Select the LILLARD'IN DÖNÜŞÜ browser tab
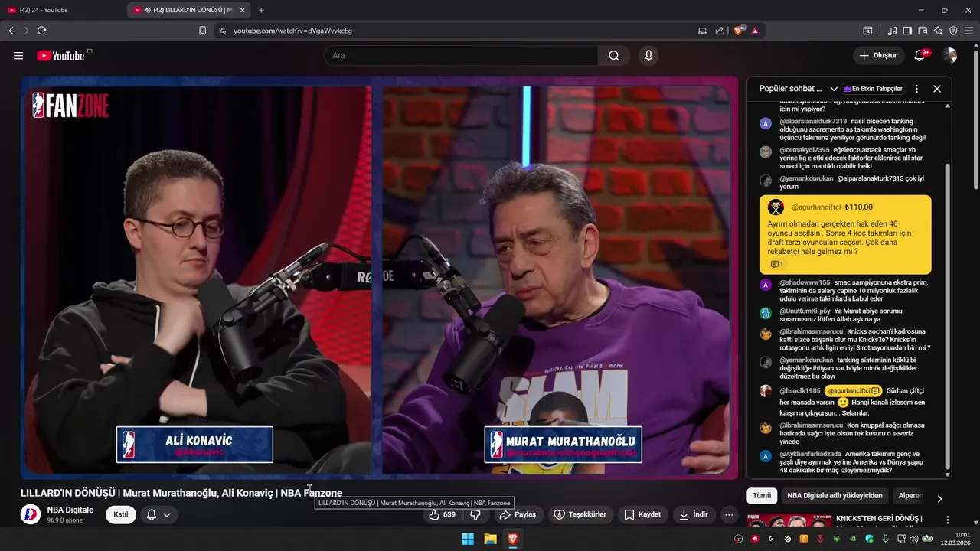The height and width of the screenshot is (551, 980). [x=188, y=10]
